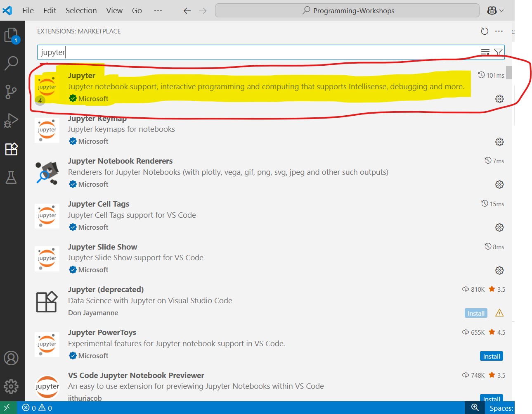Viewport: 532px width, 414px height.
Task: Click Jupyter Notebook Renderers extension logo
Action: point(47,173)
